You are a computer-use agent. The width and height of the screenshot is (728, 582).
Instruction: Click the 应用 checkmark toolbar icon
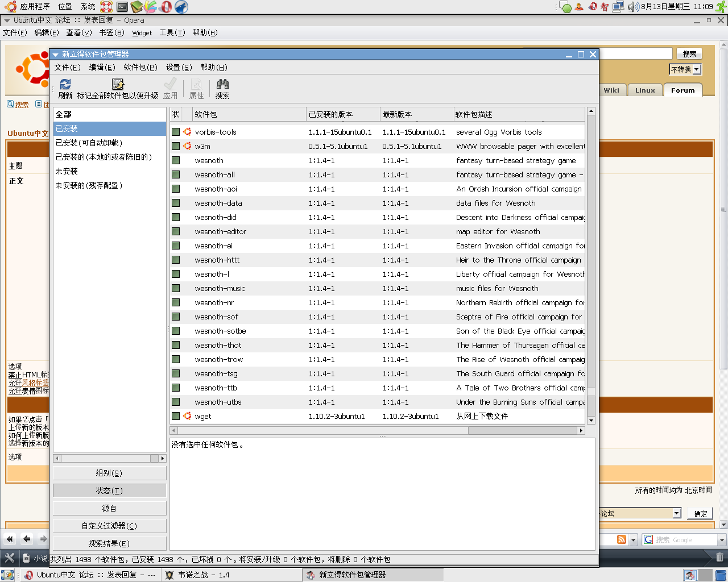(x=170, y=84)
